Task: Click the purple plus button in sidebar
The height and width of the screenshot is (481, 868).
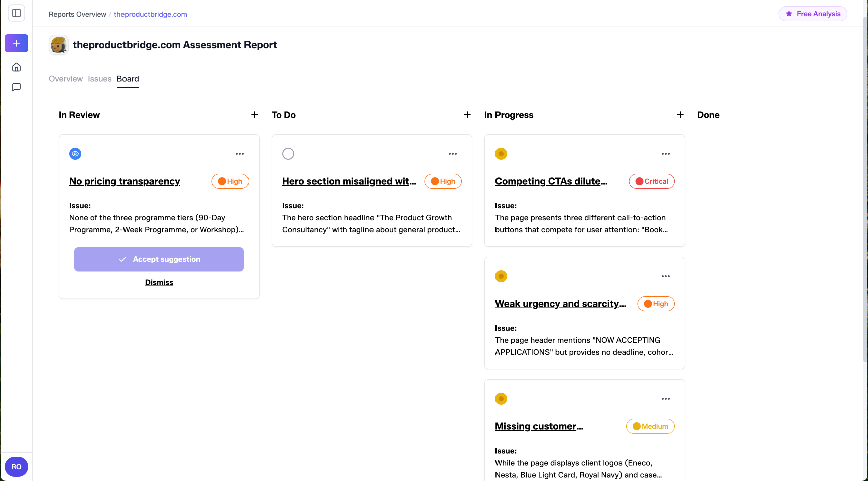Action: 16,43
